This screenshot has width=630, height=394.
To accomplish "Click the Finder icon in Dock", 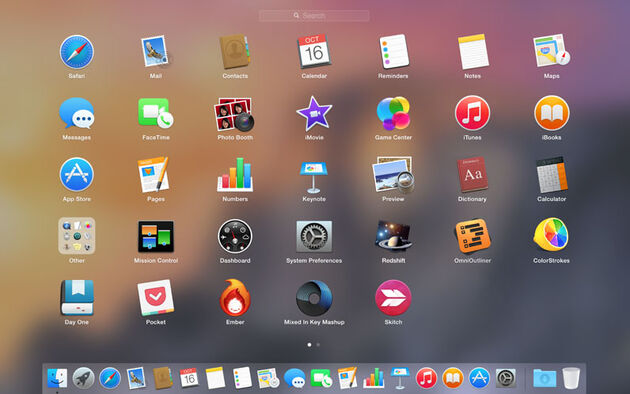I will [x=57, y=378].
